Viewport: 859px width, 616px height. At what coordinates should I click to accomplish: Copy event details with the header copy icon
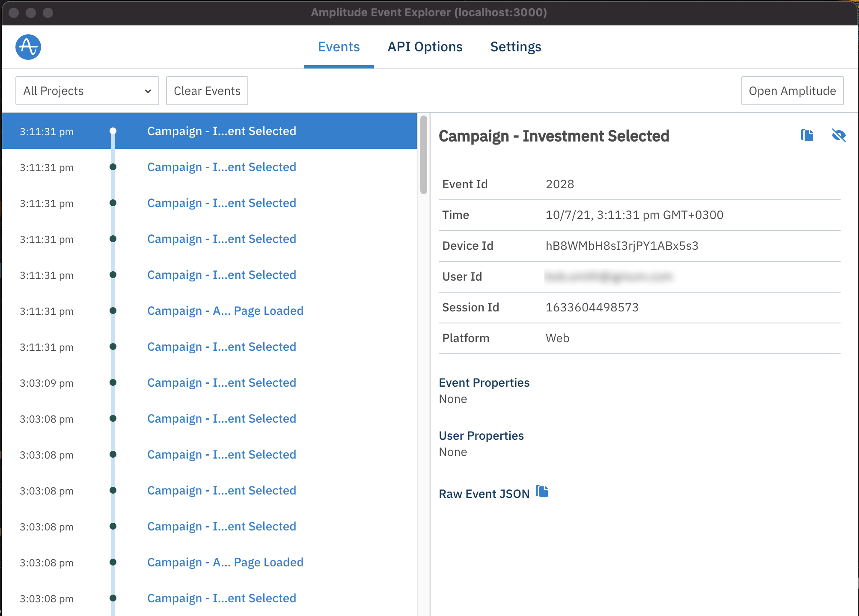click(x=807, y=136)
